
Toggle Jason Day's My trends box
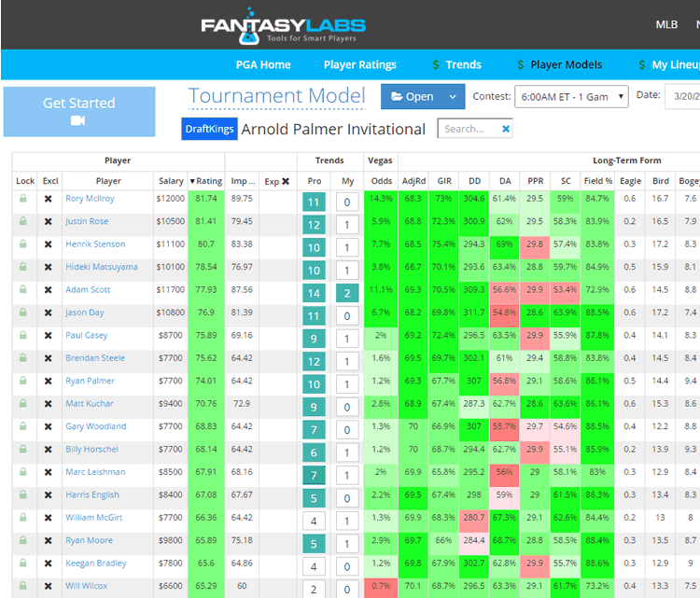347,316
